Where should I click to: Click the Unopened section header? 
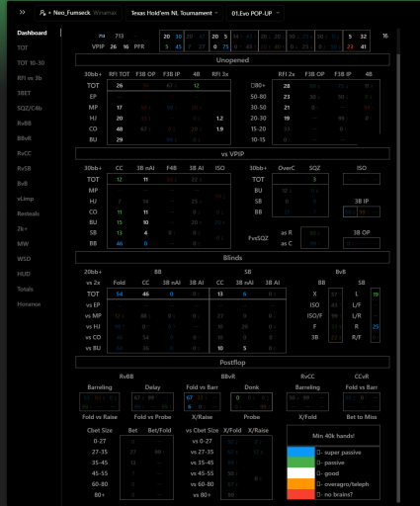coord(232,60)
